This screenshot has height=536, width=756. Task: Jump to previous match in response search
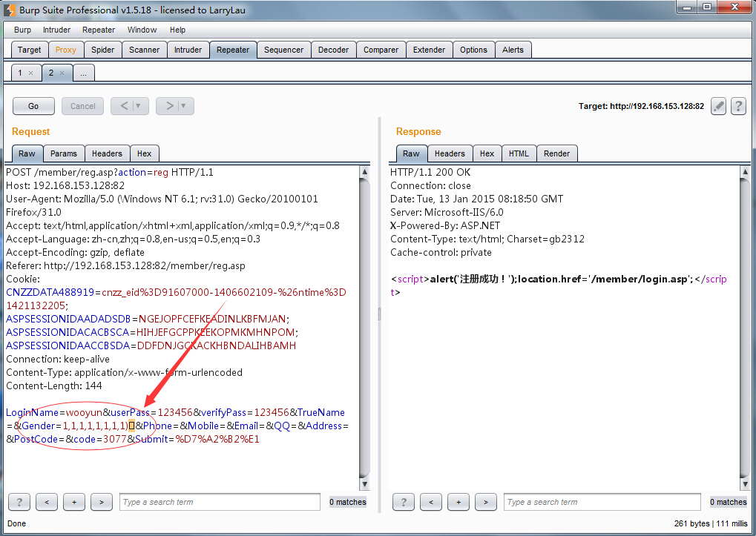[431, 502]
